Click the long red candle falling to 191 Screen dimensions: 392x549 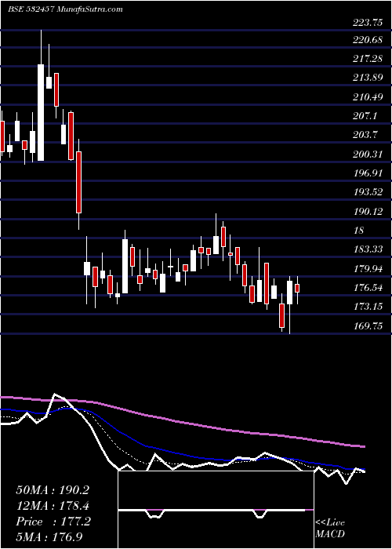pos(78,182)
